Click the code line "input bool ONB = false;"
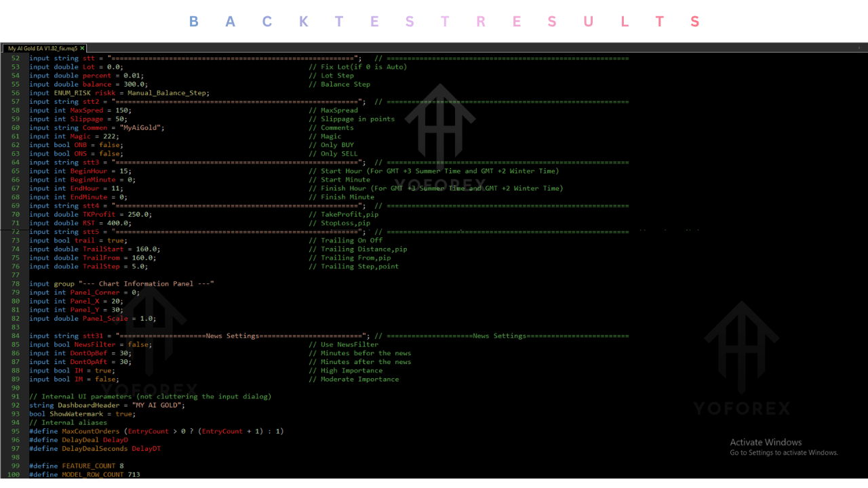The height and width of the screenshot is (488, 868). [76, 145]
